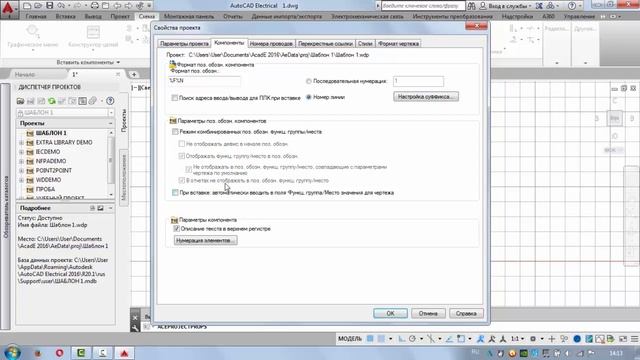The width and height of the screenshot is (640, 360).
Task: Click the Plot/Print icon in quick access toolbar
Action: (94, 6)
